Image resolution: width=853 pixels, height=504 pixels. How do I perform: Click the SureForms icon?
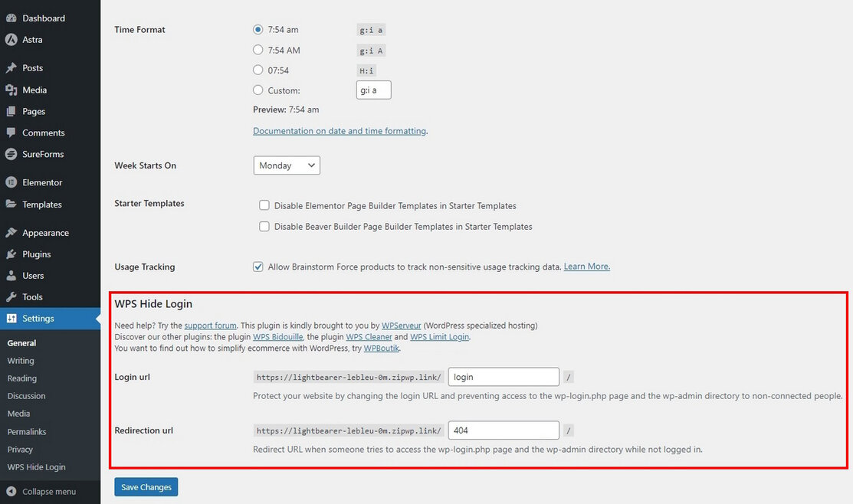coord(11,154)
